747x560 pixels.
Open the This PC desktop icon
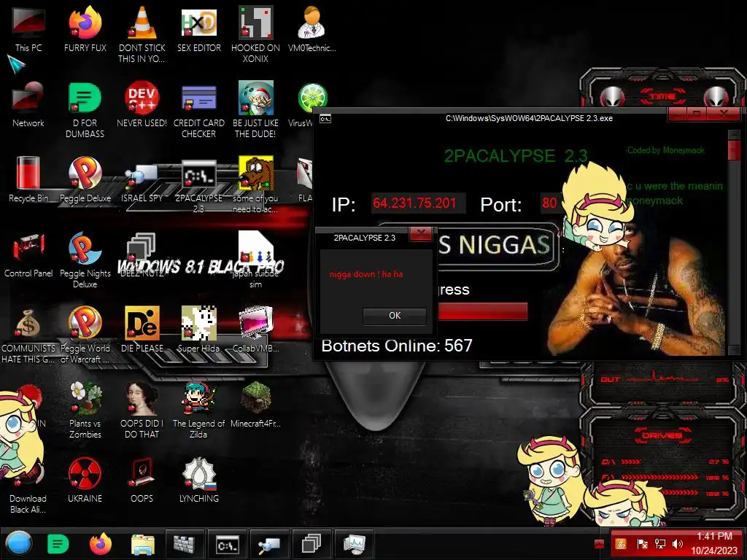(28, 29)
